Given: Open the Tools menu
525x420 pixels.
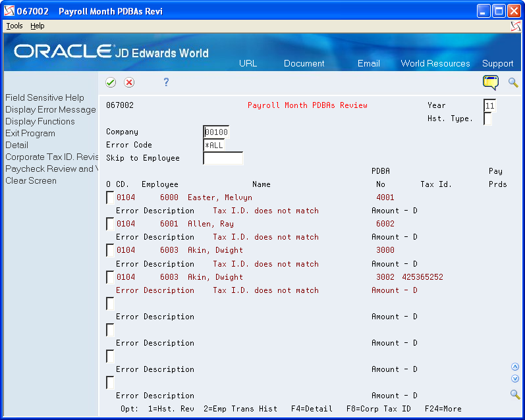Looking at the screenshot, I should (14, 26).
